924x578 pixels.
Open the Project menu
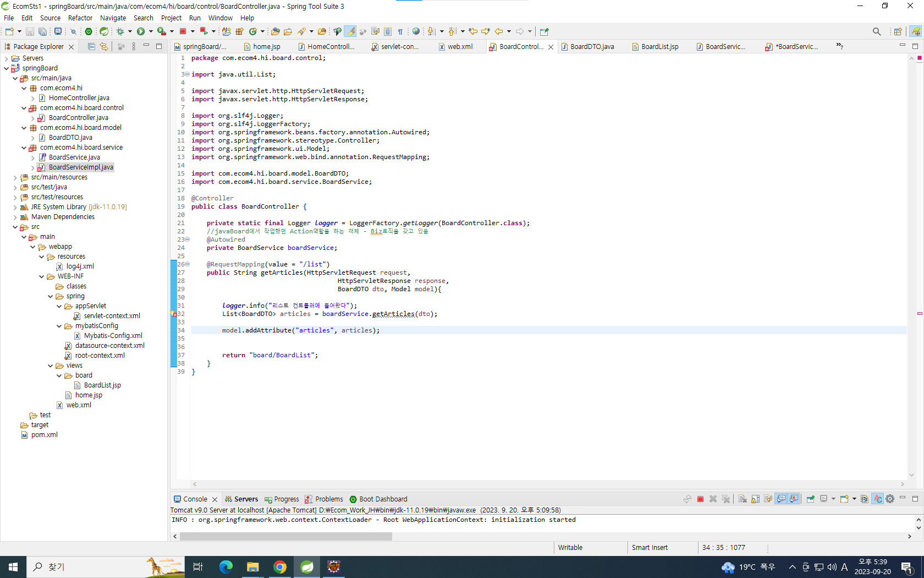click(x=171, y=18)
